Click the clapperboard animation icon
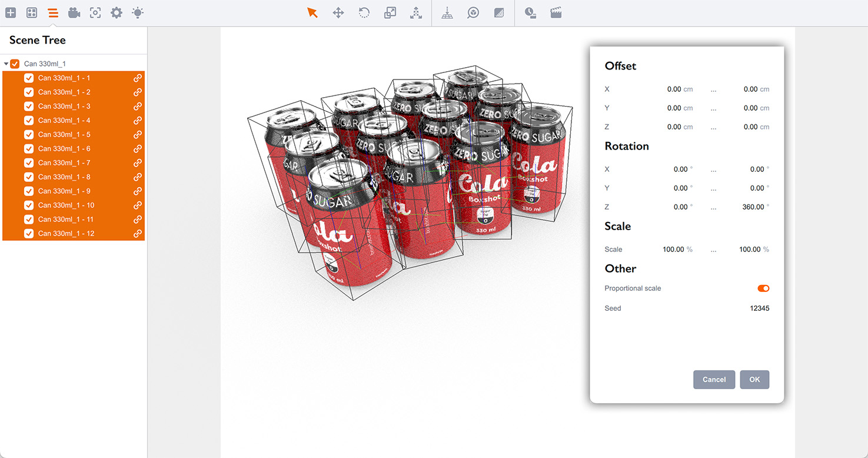The image size is (868, 458). click(x=556, y=12)
